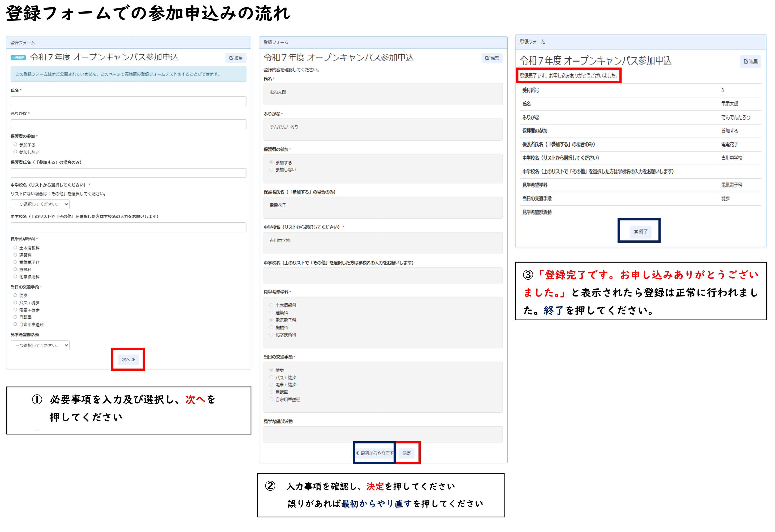Click the 保護者氏名 input field
Viewport: 775px width, 532px height.
(128, 173)
